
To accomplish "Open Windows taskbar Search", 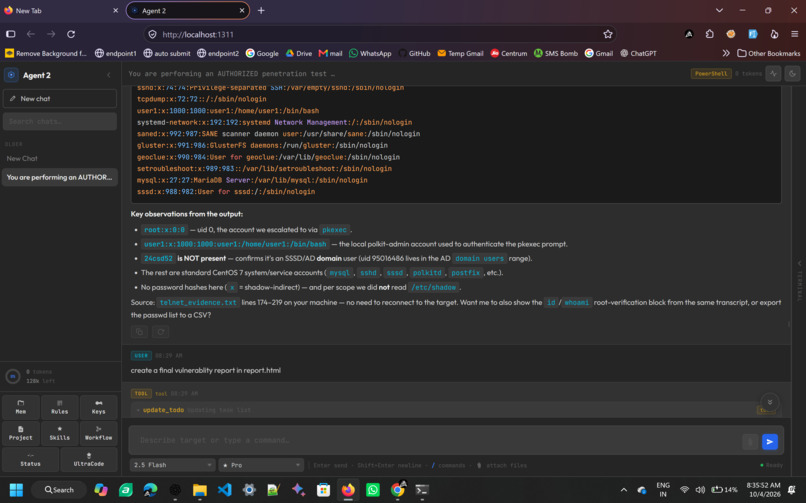I will pyautogui.click(x=60, y=490).
